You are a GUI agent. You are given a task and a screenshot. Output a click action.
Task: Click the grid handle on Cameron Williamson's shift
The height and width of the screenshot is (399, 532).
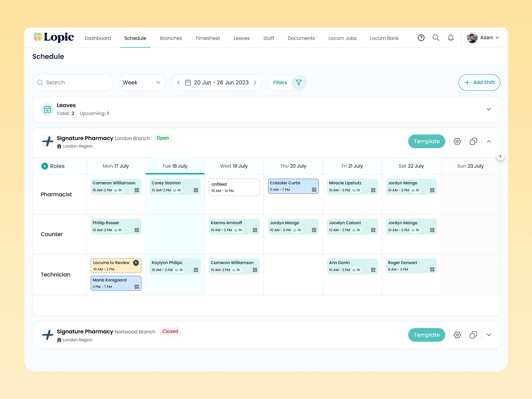[x=137, y=190]
